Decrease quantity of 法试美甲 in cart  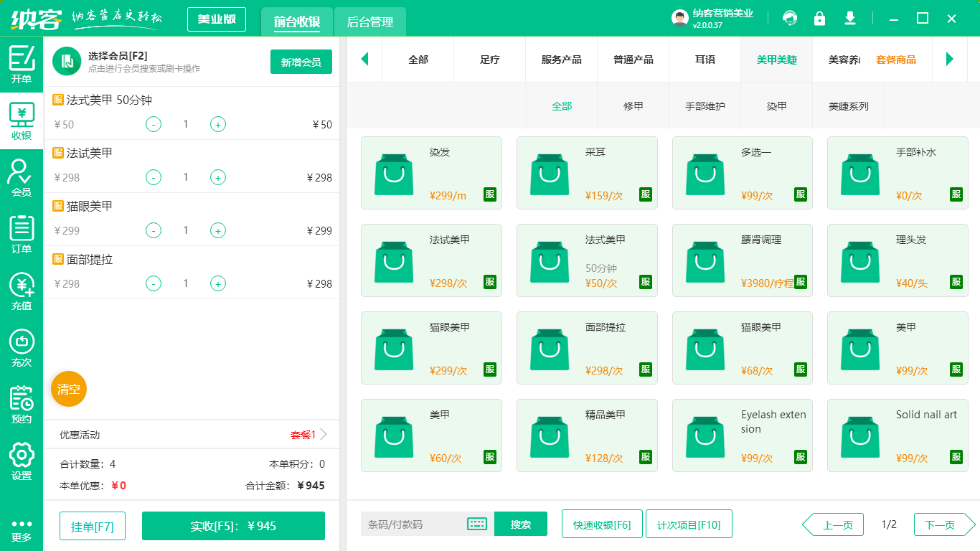(x=154, y=177)
